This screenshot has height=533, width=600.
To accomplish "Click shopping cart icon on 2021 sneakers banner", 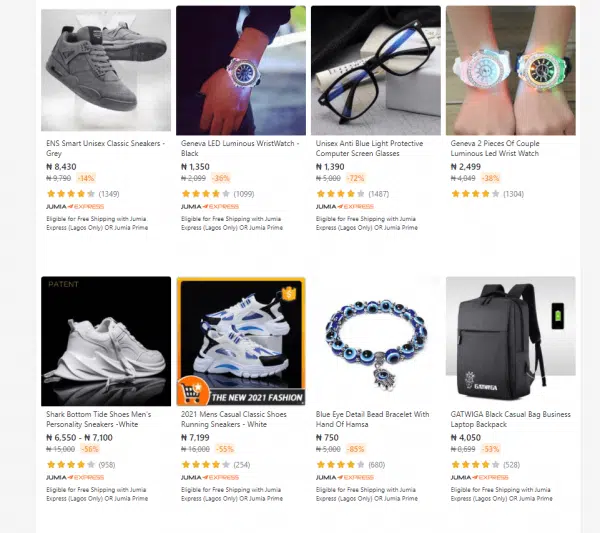I will point(193,391).
